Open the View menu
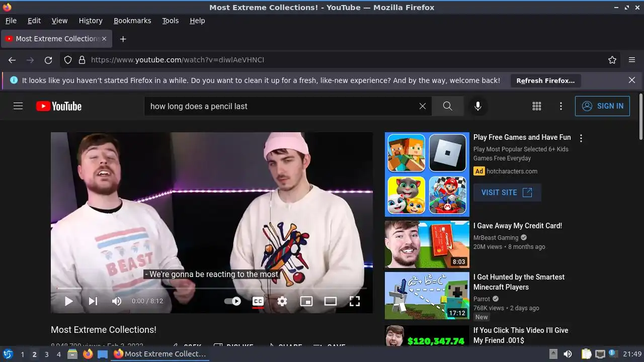Screen dimensions: 644x362 pyautogui.click(x=59, y=21)
